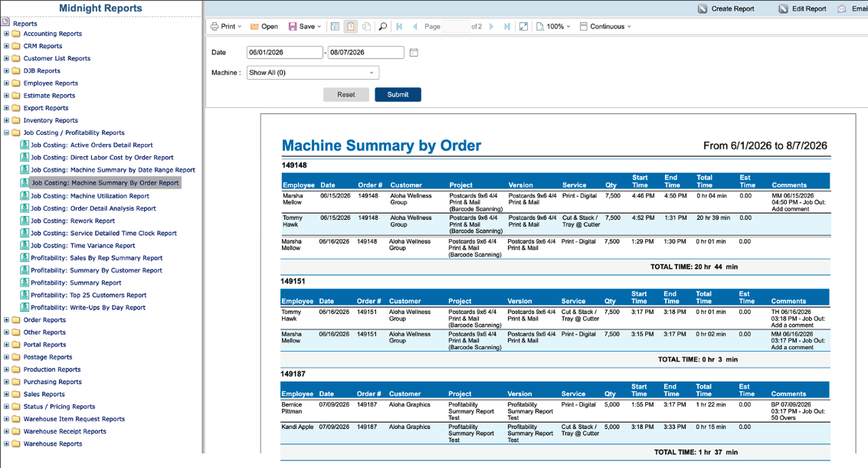The width and height of the screenshot is (868, 468).
Task: Go to previous page of report
Action: click(414, 27)
